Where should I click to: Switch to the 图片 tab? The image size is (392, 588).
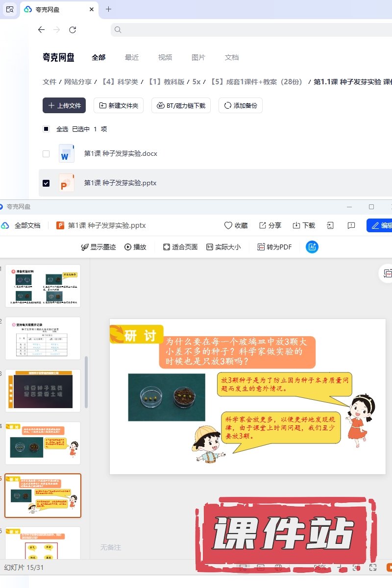(x=198, y=57)
